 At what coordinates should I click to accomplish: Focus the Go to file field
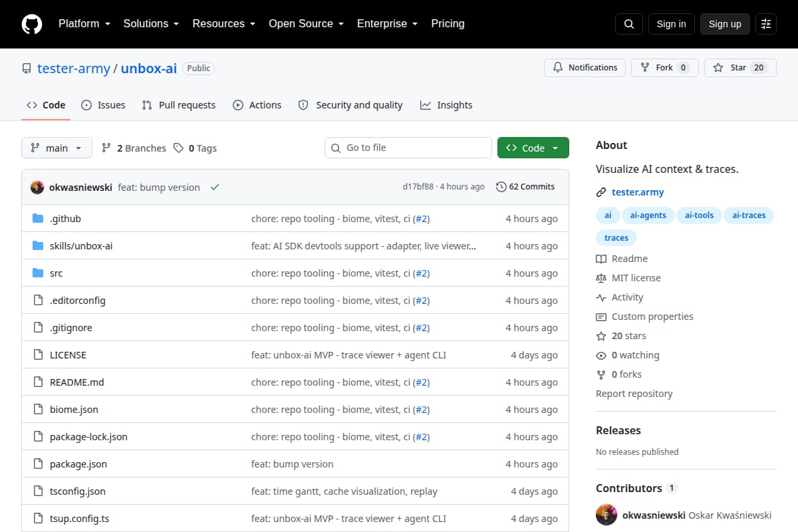pos(408,148)
